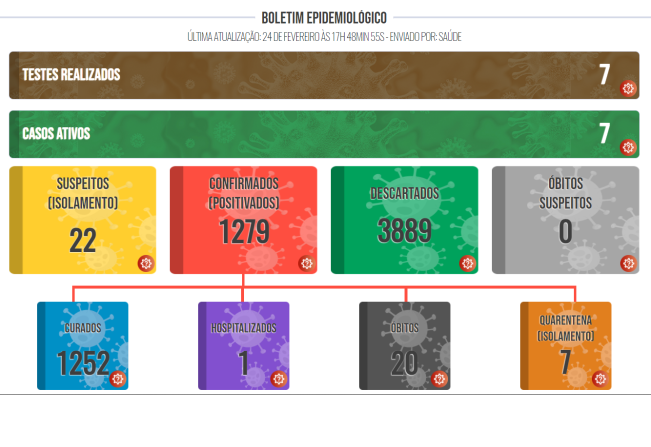Click the help icon on Descartados card
Image resolution: width=651 pixels, height=447 pixels.
tap(467, 263)
